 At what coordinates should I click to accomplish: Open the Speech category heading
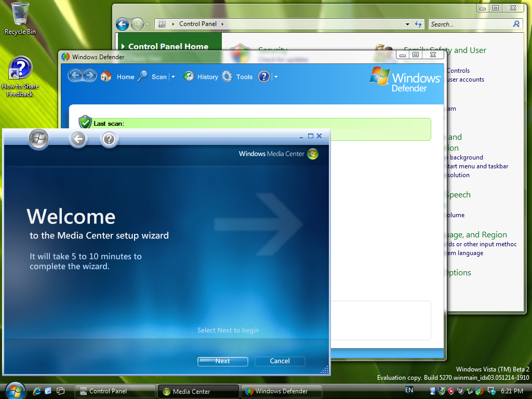458,195
